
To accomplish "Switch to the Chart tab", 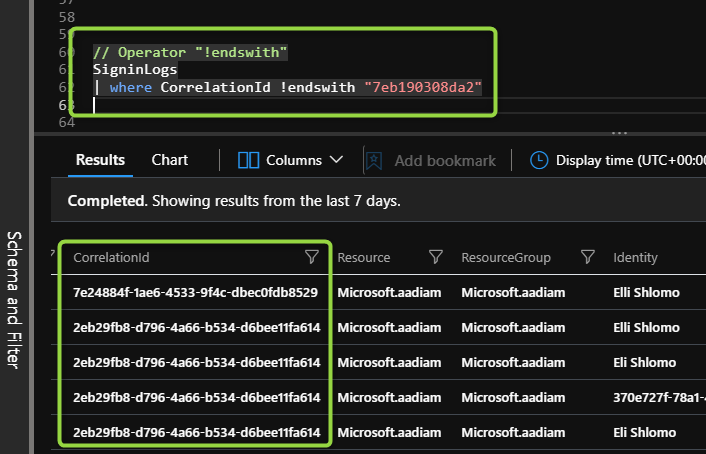I will click(170, 160).
